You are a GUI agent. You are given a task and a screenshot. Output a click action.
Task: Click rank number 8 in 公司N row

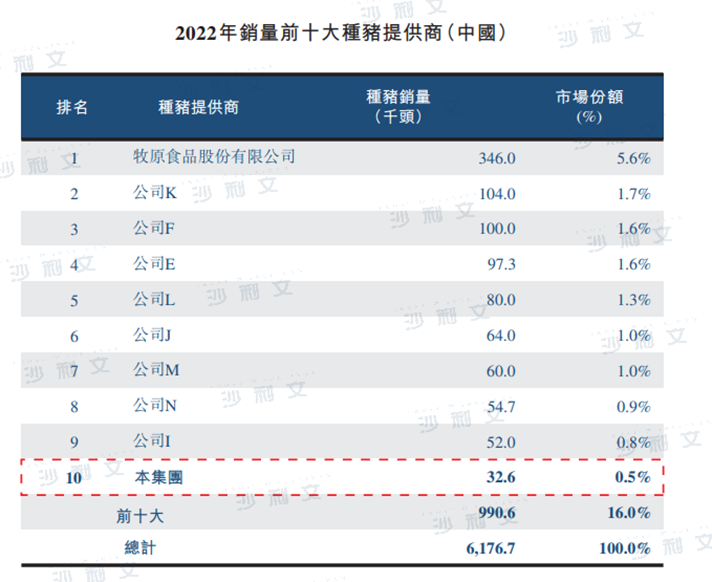pos(74,407)
